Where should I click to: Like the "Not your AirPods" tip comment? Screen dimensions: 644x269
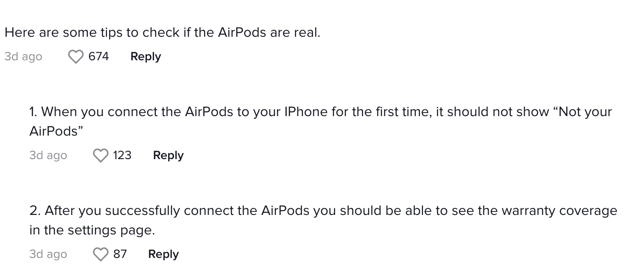(x=101, y=156)
